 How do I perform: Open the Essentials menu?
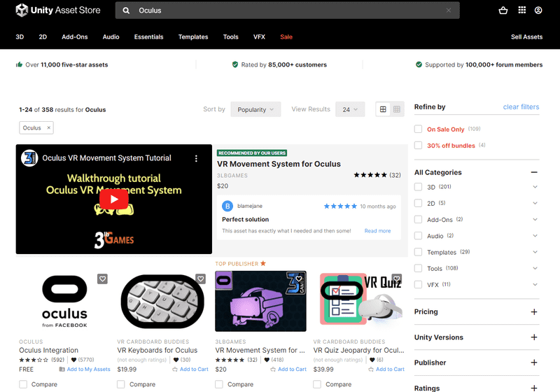coord(148,37)
